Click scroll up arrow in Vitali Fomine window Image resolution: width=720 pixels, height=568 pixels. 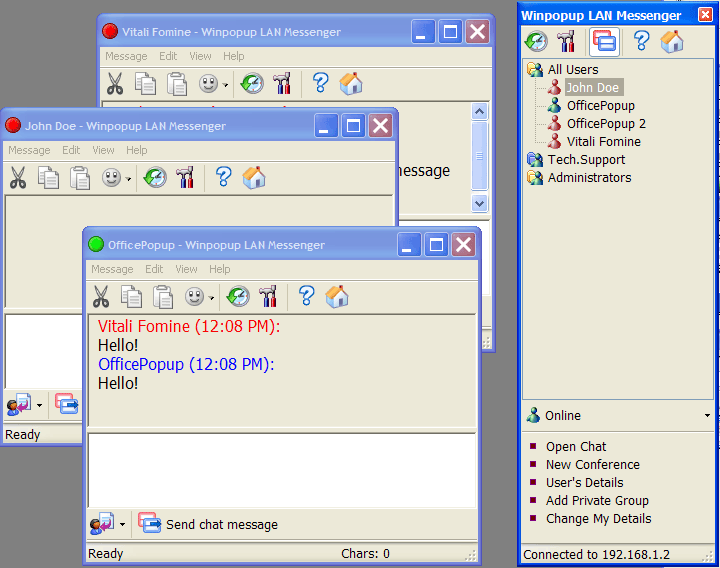pos(479,112)
